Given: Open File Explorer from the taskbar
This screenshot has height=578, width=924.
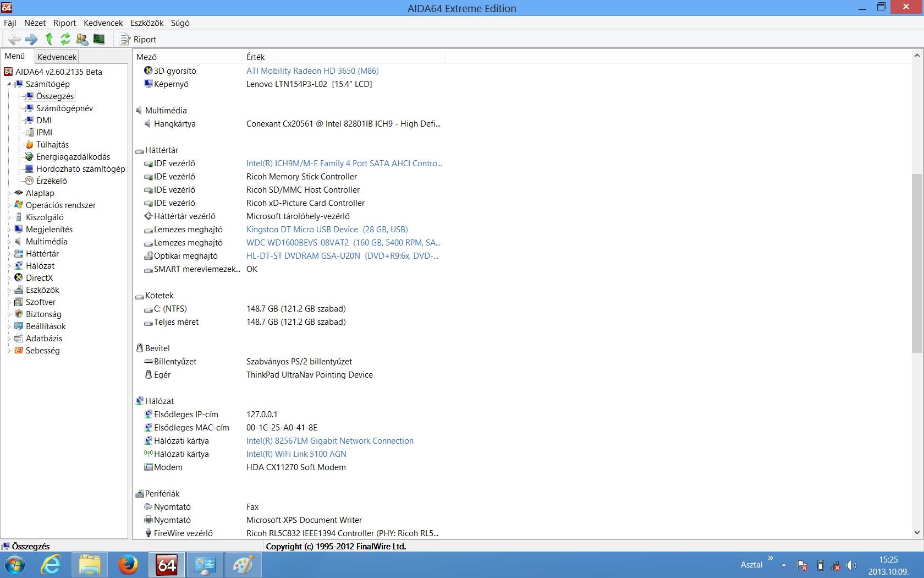Looking at the screenshot, I should [90, 565].
